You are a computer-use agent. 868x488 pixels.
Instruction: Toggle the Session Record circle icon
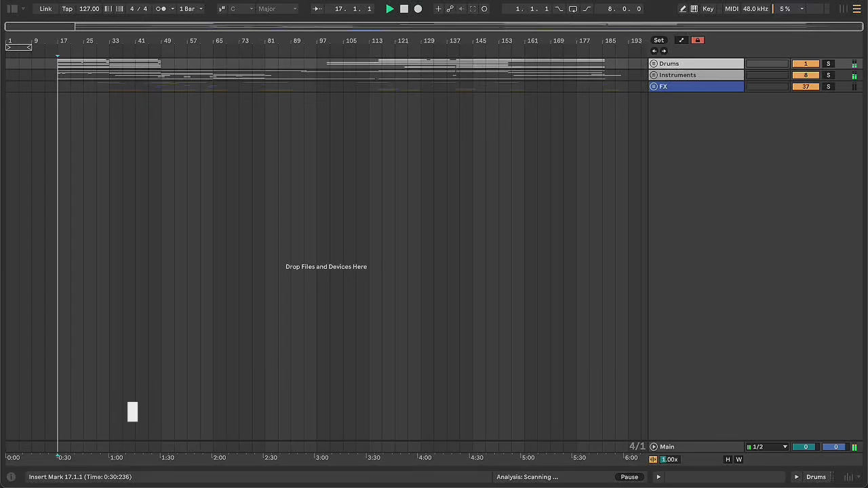[x=484, y=9]
